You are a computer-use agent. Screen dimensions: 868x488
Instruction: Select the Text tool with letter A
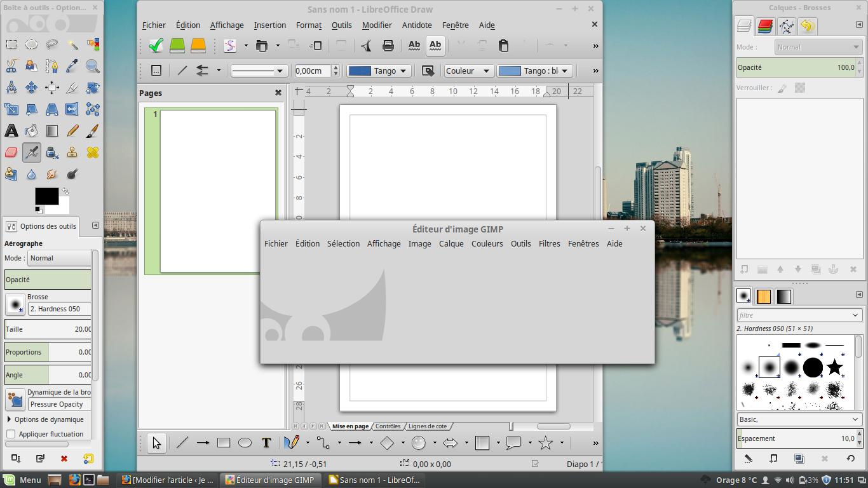click(x=11, y=131)
